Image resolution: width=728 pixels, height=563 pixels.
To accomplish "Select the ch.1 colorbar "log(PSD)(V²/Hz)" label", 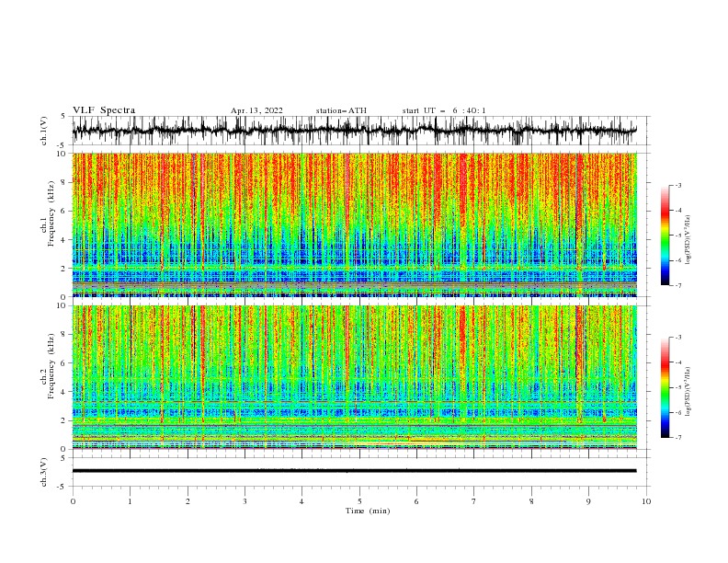I will click(x=688, y=240).
